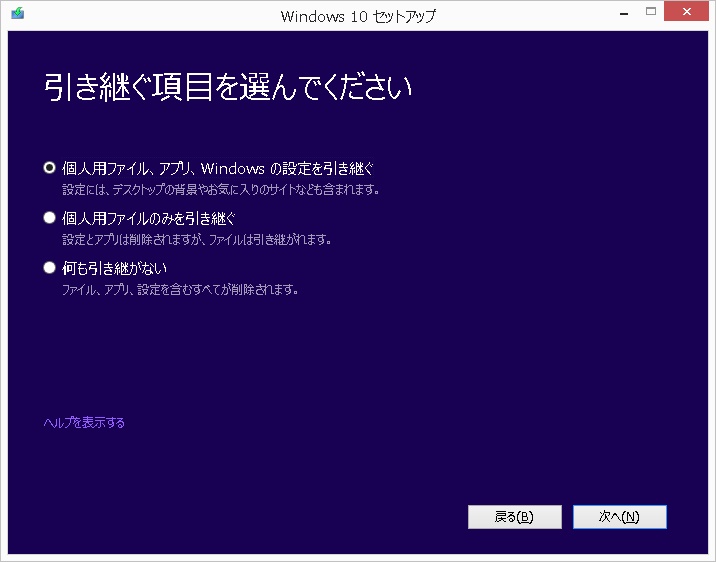Screen dimensions: 716x562
Task: Click label 個人用ファイル、アプリ、Windows の設定を引き継ぐ
Action: (217, 168)
